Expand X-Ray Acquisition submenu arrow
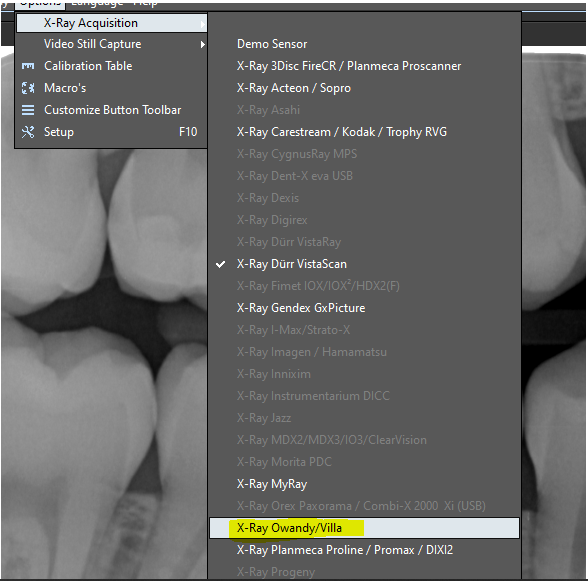The image size is (588, 581). (202, 24)
